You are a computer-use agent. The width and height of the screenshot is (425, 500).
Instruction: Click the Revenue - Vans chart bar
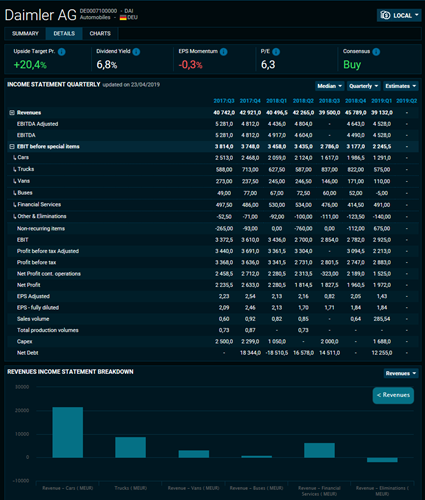tap(194, 454)
